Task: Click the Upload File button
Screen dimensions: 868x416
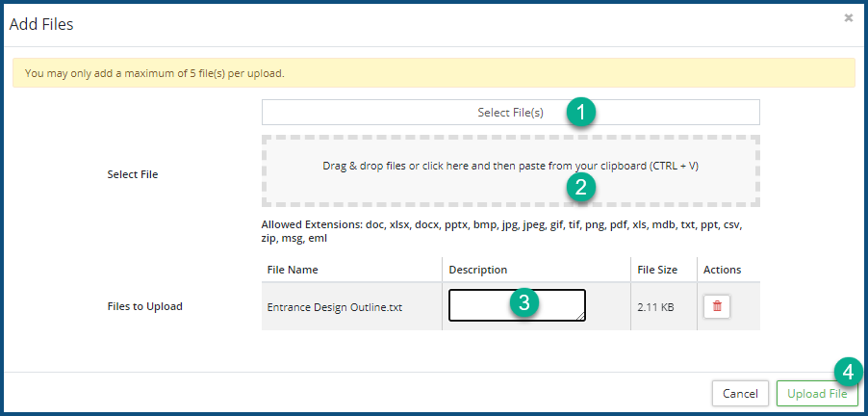Action: pos(816,394)
